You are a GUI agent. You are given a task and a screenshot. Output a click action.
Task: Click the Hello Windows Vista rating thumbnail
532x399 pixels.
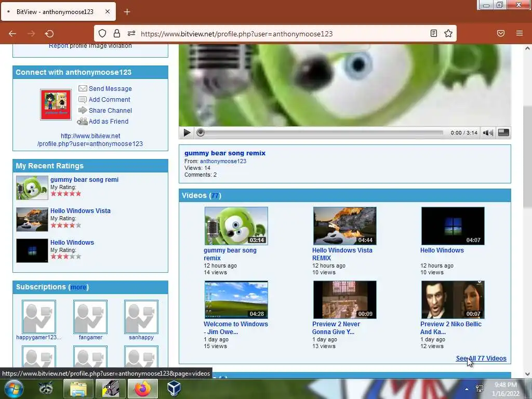click(x=32, y=220)
